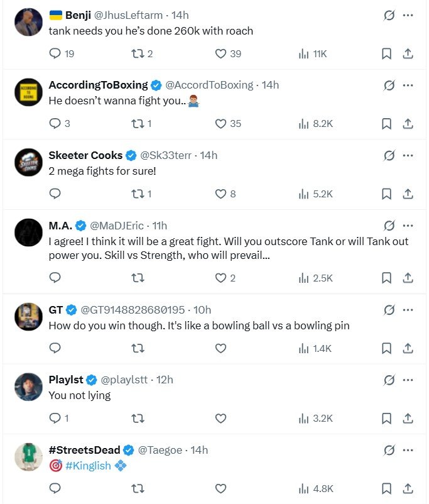Like Skeeter Cooks' tweet
The width and height of the screenshot is (429, 504).
click(220, 194)
